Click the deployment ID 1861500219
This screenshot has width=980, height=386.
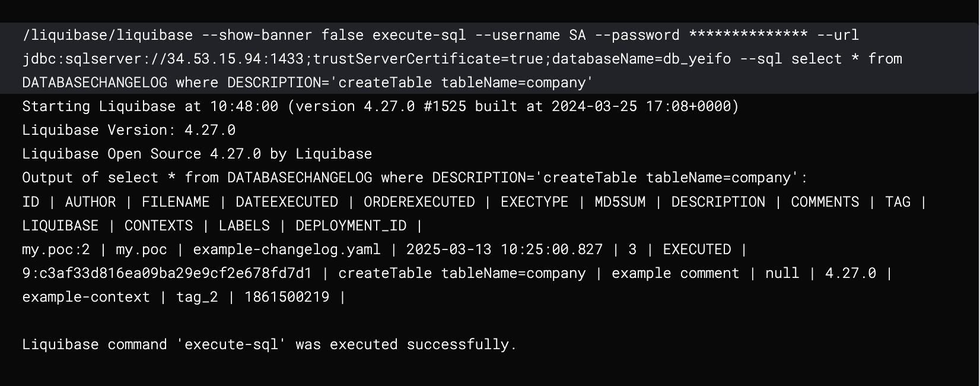tap(287, 297)
